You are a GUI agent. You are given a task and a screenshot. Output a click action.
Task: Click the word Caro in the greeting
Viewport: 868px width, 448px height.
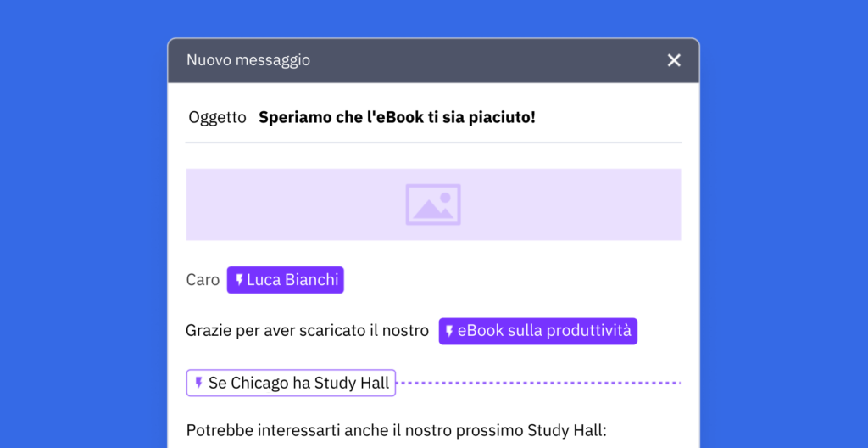(203, 280)
